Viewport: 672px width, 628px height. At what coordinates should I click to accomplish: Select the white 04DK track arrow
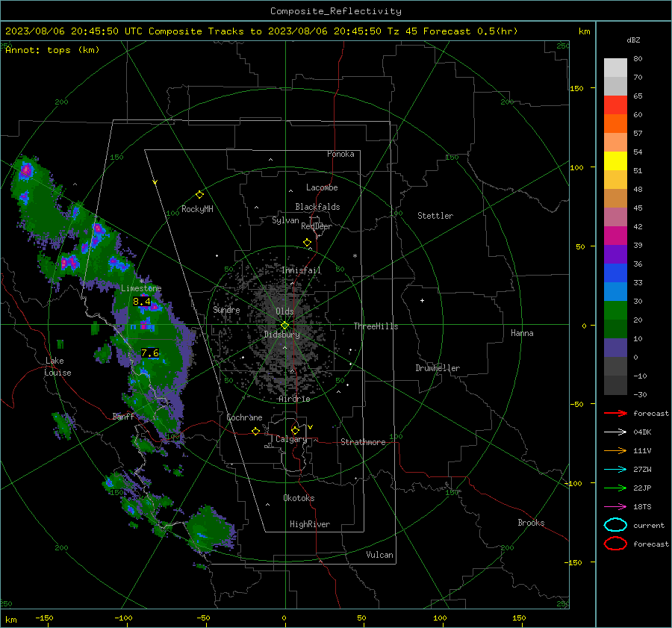615,432
